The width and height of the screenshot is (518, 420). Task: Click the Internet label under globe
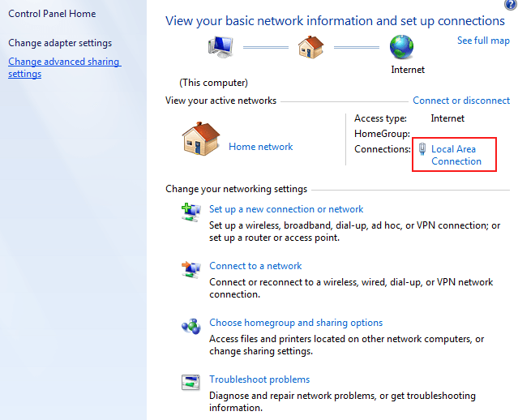click(x=408, y=70)
